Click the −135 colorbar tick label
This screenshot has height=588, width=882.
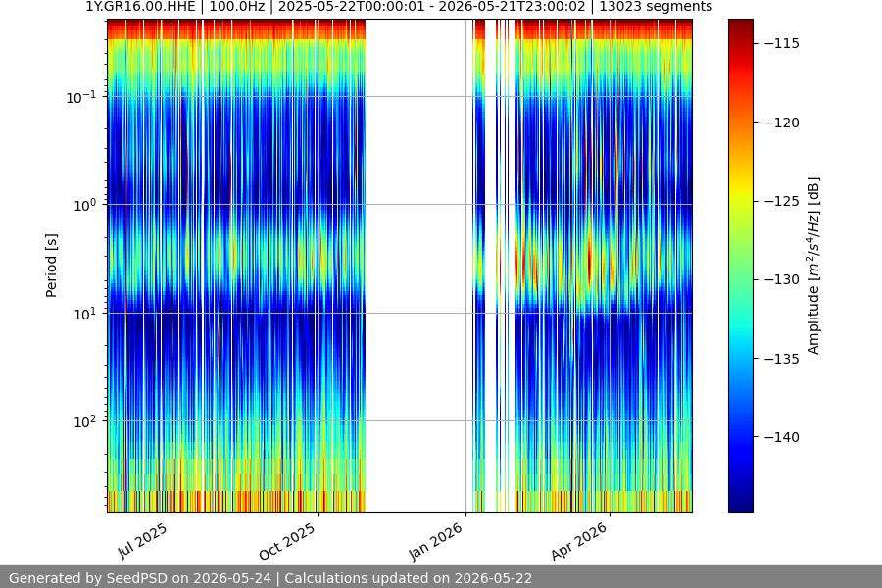point(782,358)
